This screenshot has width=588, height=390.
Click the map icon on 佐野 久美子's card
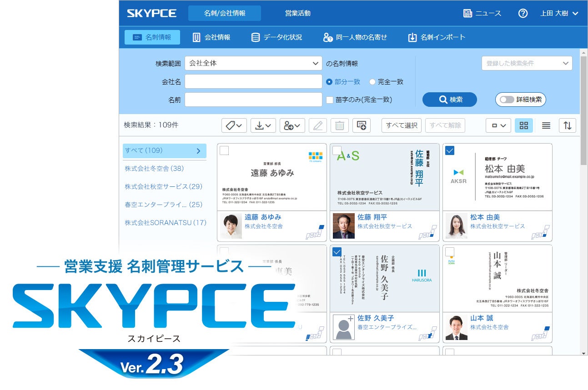427,333
